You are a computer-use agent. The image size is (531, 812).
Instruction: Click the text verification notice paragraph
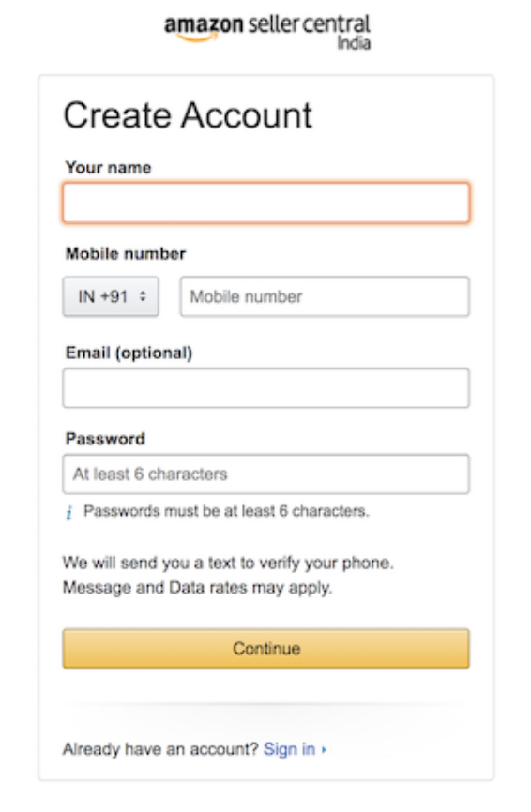click(x=228, y=576)
